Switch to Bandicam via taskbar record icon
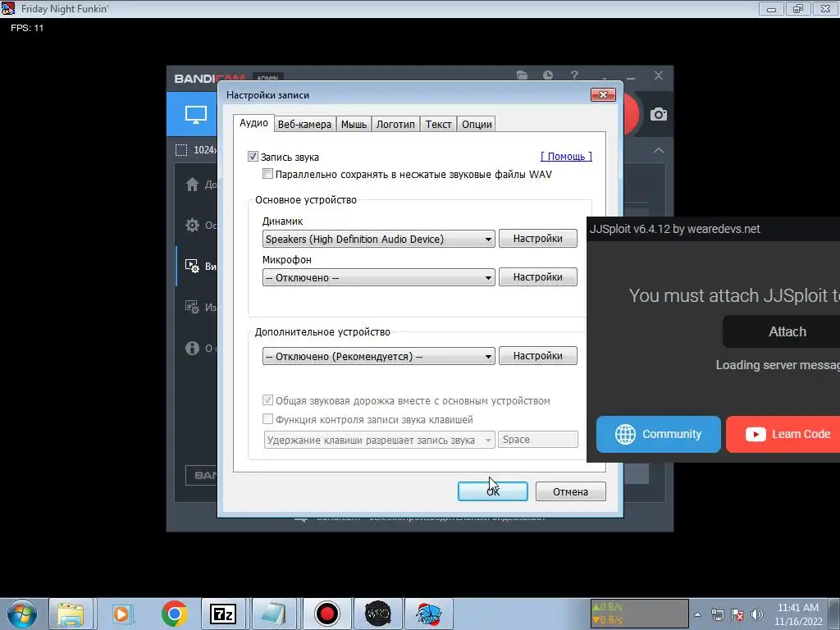Screen dimensions: 840x630 pos(326,614)
